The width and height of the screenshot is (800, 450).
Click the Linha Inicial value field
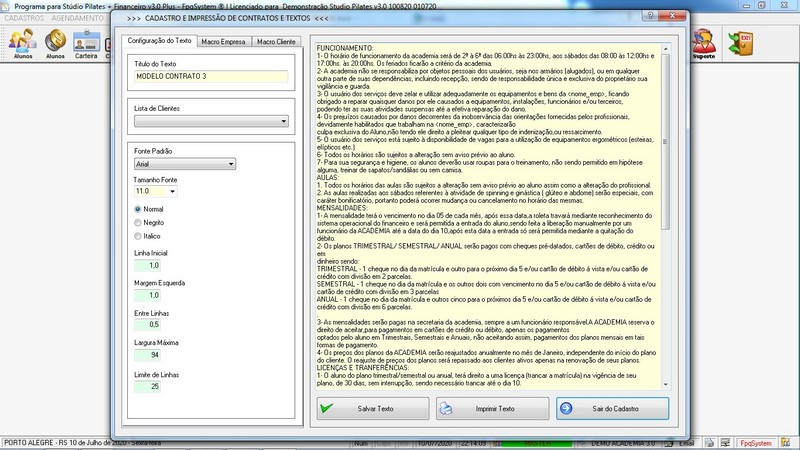147,265
